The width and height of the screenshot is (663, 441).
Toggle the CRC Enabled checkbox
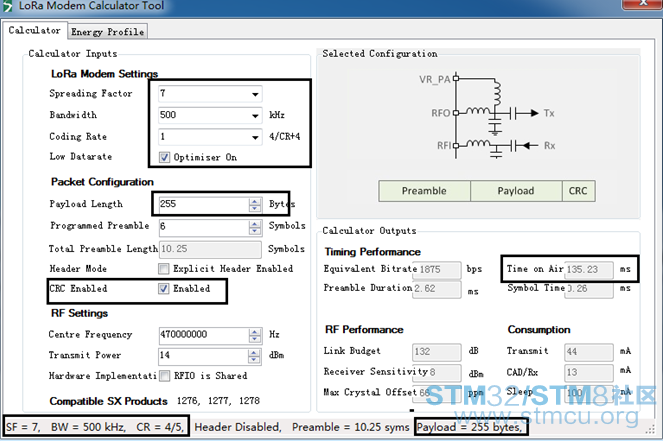click(x=163, y=288)
